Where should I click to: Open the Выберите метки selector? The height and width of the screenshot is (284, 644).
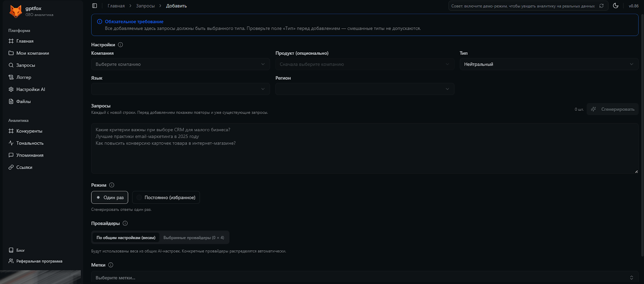364,278
